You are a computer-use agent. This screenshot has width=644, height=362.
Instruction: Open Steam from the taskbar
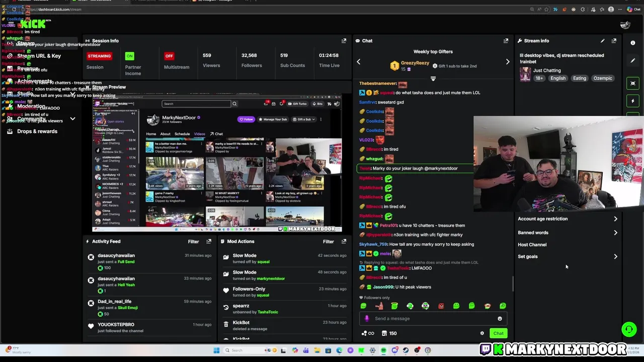pos(406,350)
